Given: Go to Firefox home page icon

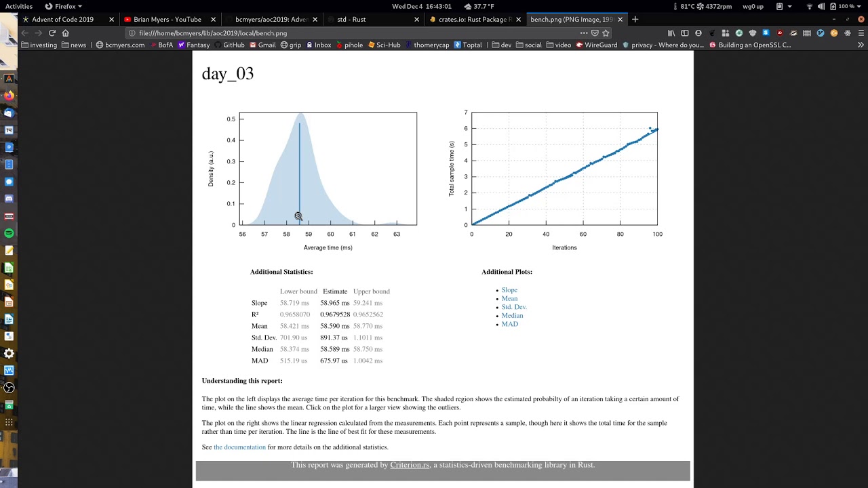Looking at the screenshot, I should point(66,33).
